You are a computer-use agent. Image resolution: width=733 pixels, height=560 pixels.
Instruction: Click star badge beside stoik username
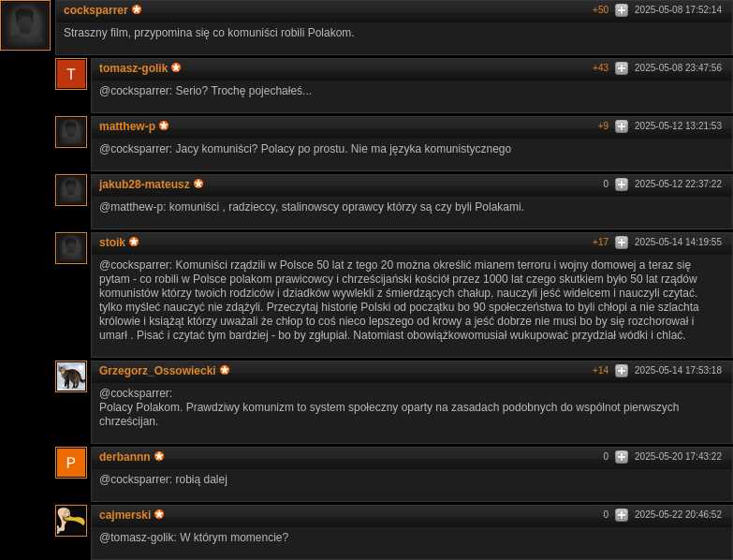click(x=134, y=242)
